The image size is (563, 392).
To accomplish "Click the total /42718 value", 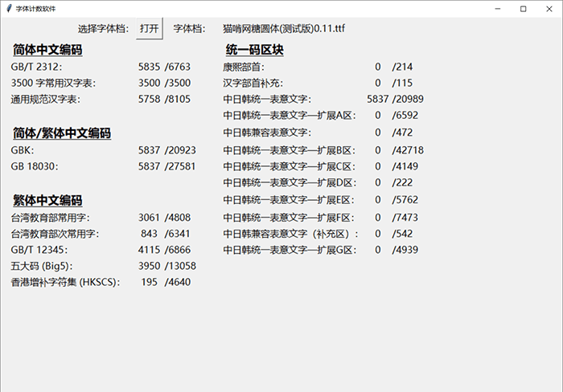I will click(x=408, y=150).
